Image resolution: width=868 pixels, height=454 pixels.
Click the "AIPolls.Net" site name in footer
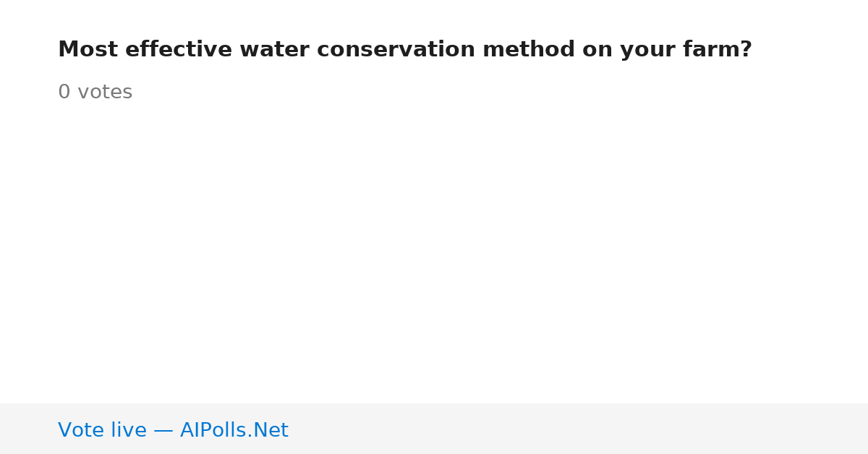pyautogui.click(x=234, y=430)
